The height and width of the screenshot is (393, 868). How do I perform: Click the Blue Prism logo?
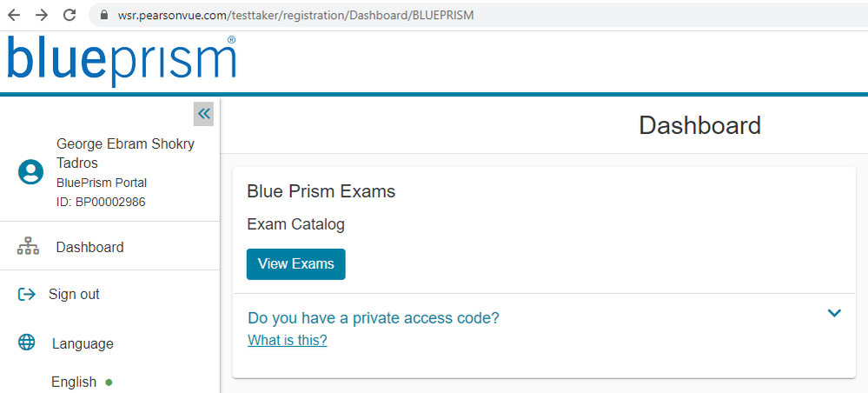tap(121, 60)
